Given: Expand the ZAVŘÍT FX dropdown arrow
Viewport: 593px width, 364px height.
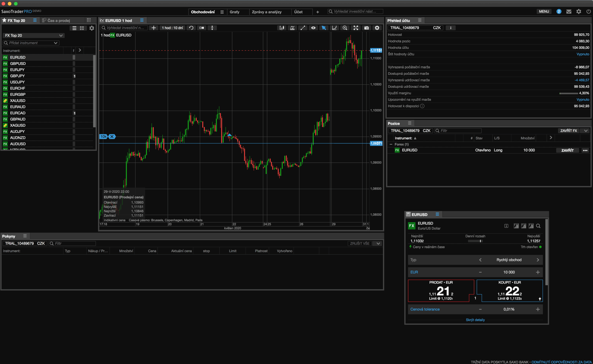Looking at the screenshot, I should 586,131.
